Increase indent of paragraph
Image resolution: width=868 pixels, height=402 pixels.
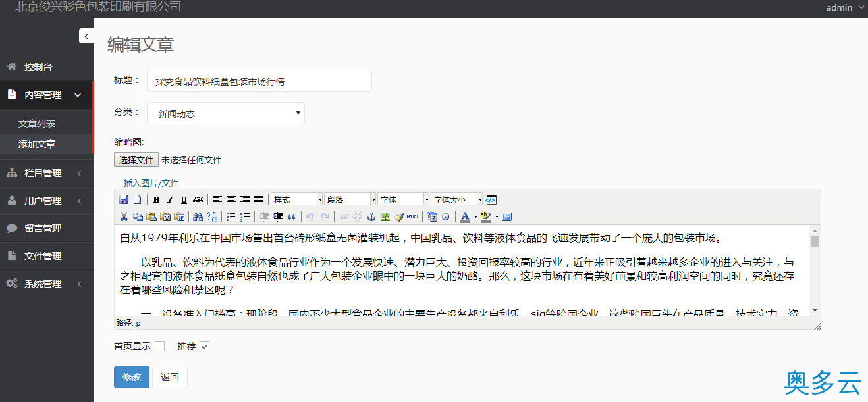278,216
